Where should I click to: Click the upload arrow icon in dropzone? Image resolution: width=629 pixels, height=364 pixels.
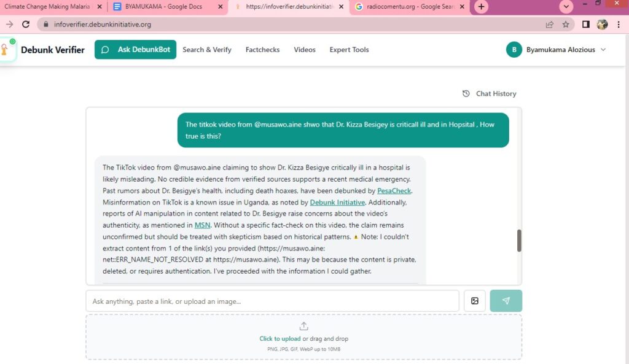[303, 326]
